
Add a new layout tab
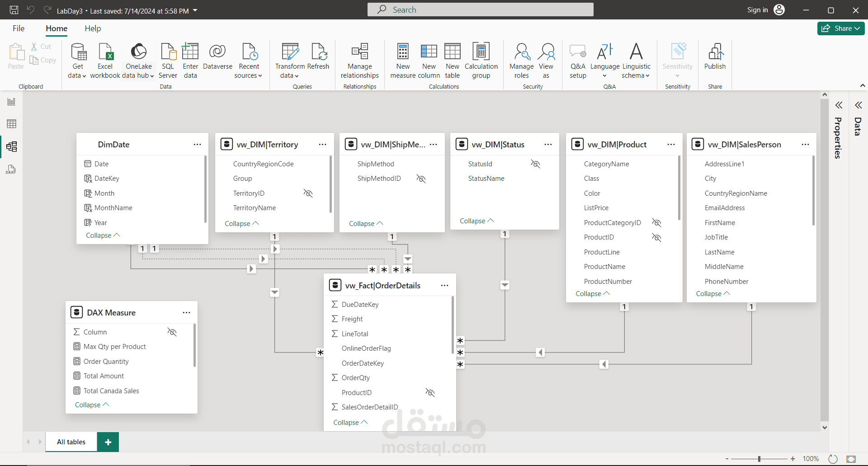[108, 442]
